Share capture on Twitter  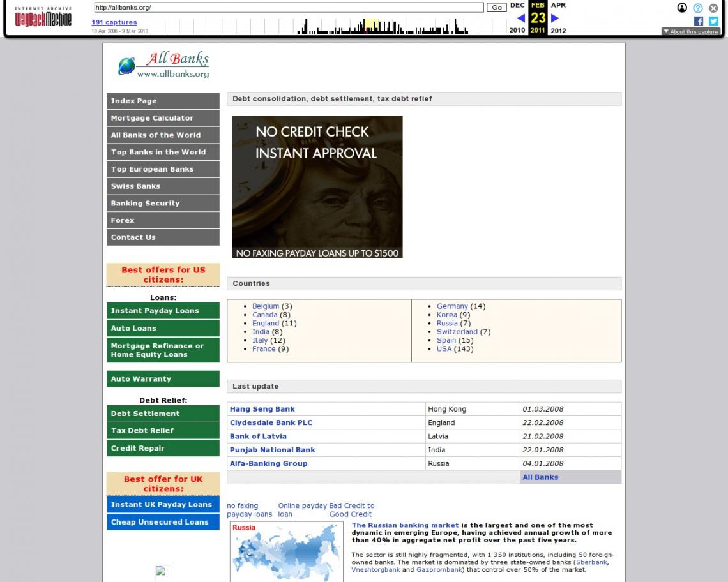pyautogui.click(x=713, y=21)
